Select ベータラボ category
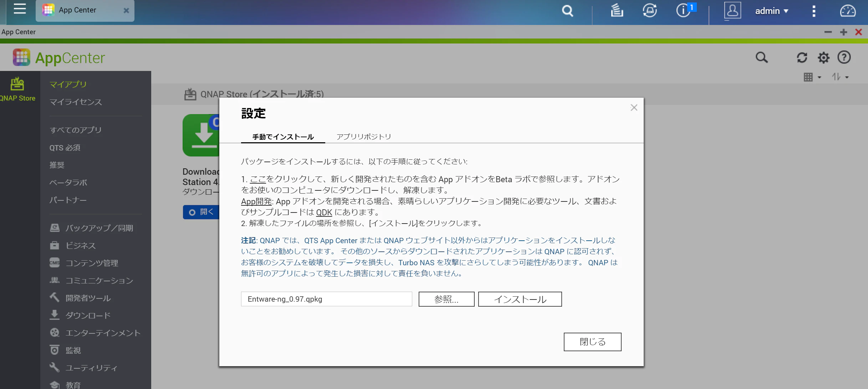868x389 pixels. [68, 183]
